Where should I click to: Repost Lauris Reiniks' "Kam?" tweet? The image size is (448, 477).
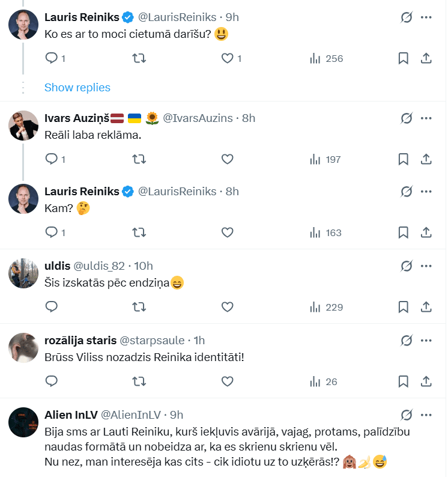click(x=139, y=232)
